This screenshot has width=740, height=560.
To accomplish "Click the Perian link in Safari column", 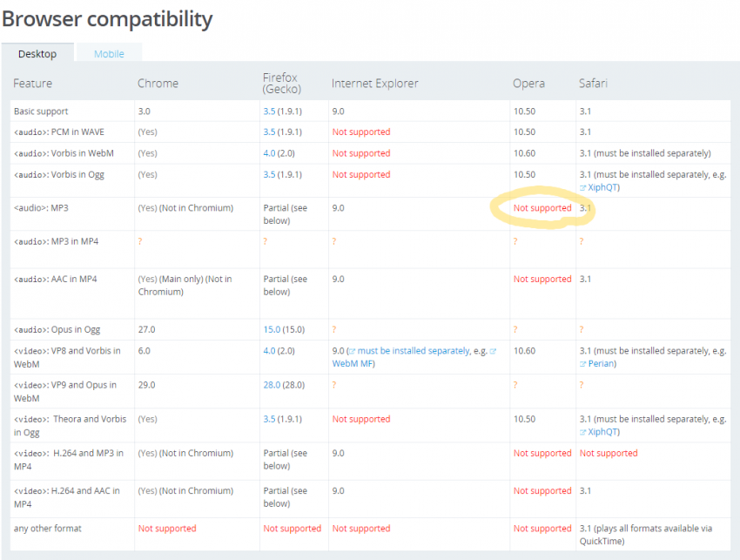I will [602, 363].
